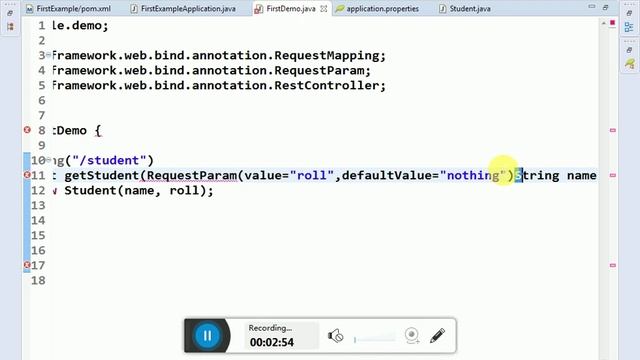The width and height of the screenshot is (640, 360).
Task: Close the FirstDemo.java tab
Action: pyautogui.click(x=324, y=9)
